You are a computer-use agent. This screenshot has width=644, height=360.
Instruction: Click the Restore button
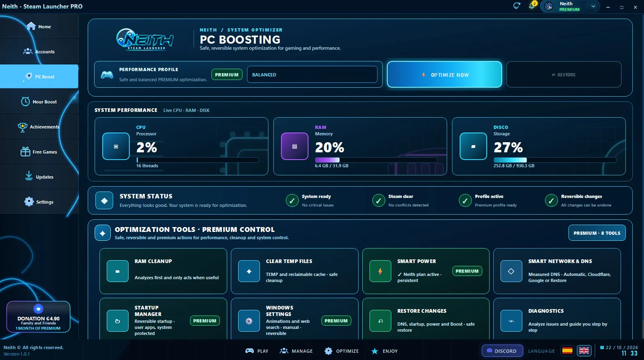(564, 75)
